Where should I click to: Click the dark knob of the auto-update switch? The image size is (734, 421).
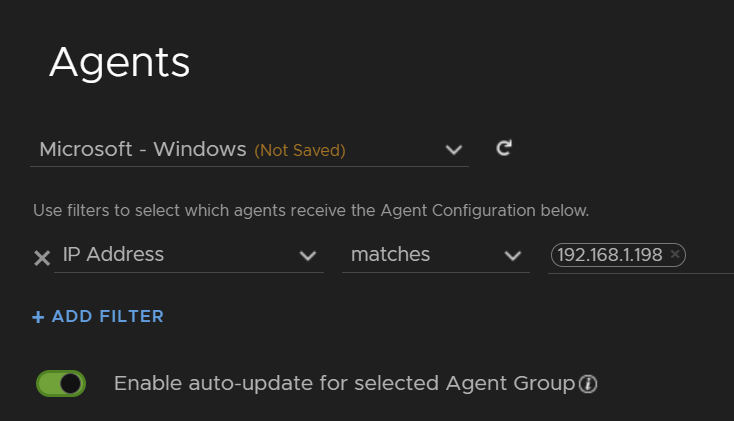(71, 384)
